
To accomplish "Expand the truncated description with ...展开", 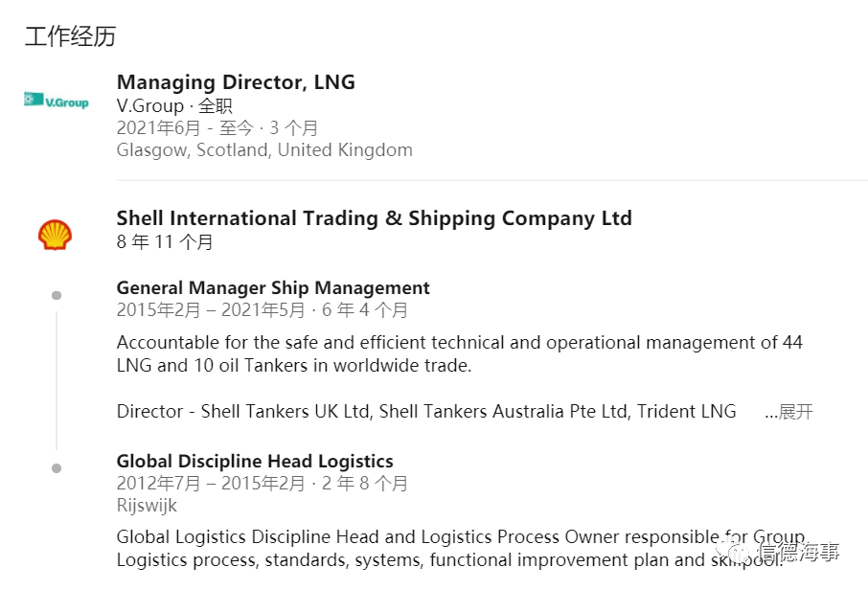I will click(788, 412).
